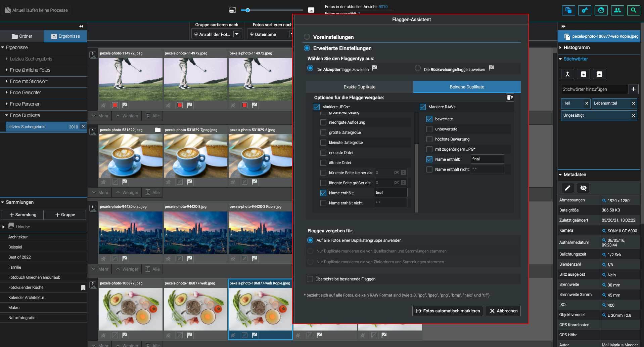Open the search magnifier icon
This screenshot has width=644, height=347.
633,10
